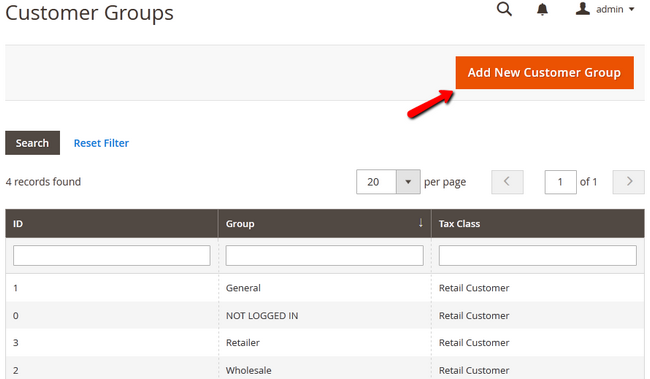Screen dimensions: 650x379
Task: Go to next page arrow
Action: (x=628, y=182)
